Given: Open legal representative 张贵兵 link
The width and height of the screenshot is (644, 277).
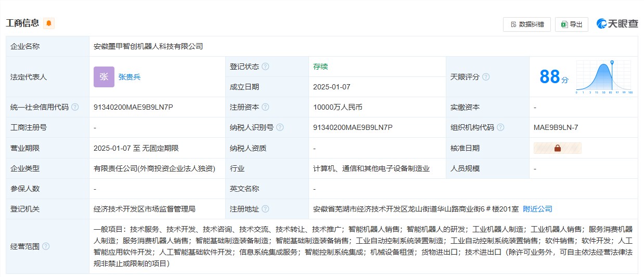Looking at the screenshot, I should click(130, 77).
